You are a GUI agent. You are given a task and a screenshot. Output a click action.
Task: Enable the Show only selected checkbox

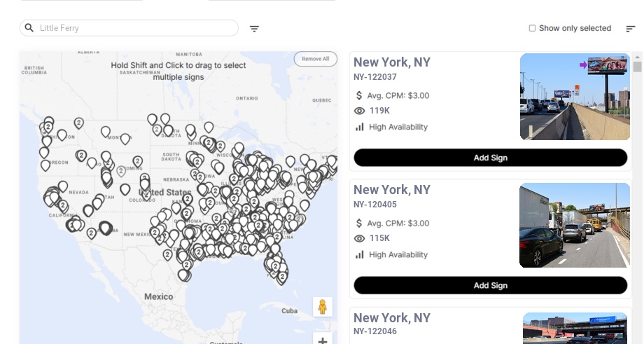pos(532,29)
